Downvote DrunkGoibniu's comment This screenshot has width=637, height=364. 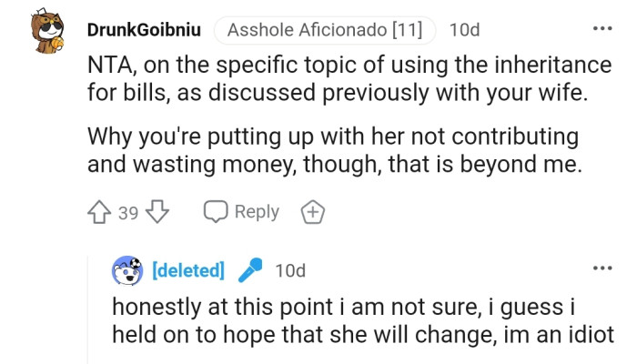tap(158, 212)
